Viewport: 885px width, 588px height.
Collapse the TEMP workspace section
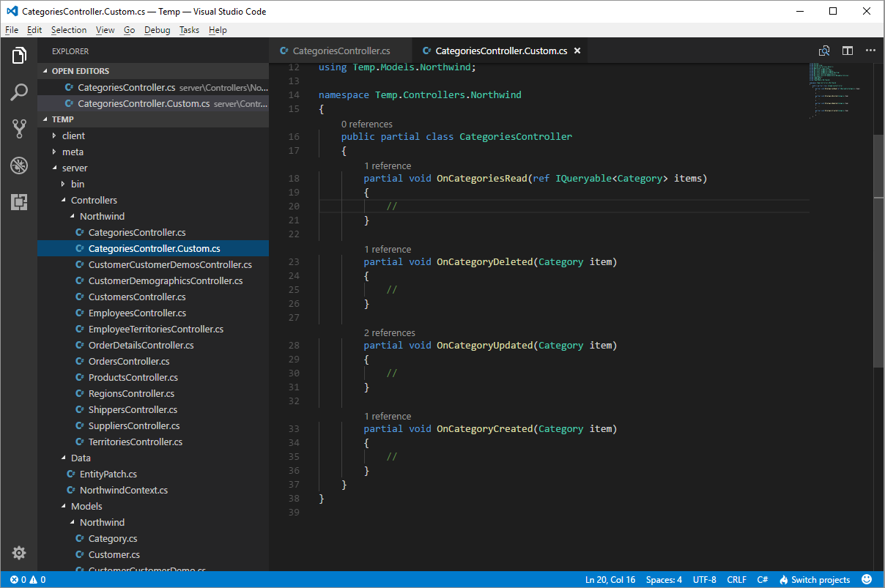pos(153,119)
